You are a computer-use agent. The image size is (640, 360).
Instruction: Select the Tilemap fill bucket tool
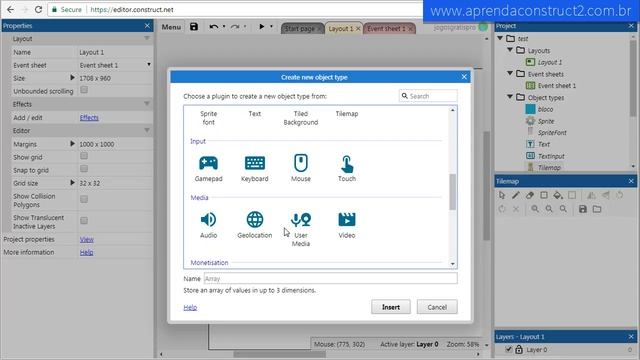tap(558, 196)
